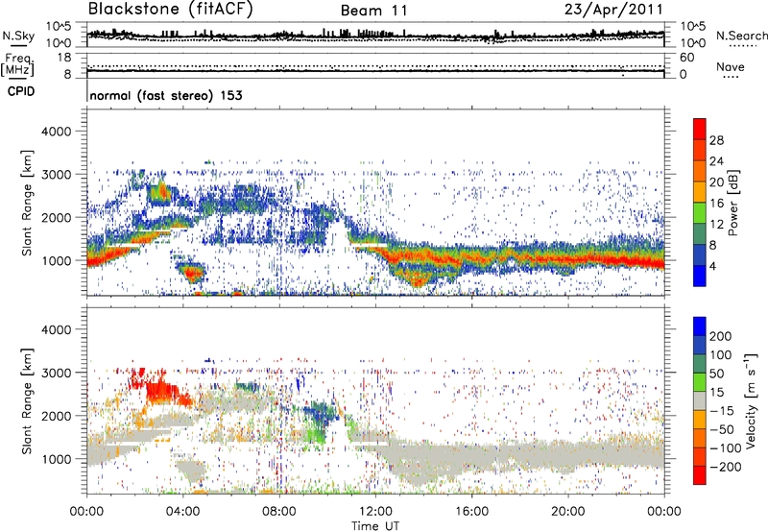
Task: Select "4000" tick on the power panel
Action: (x=56, y=132)
